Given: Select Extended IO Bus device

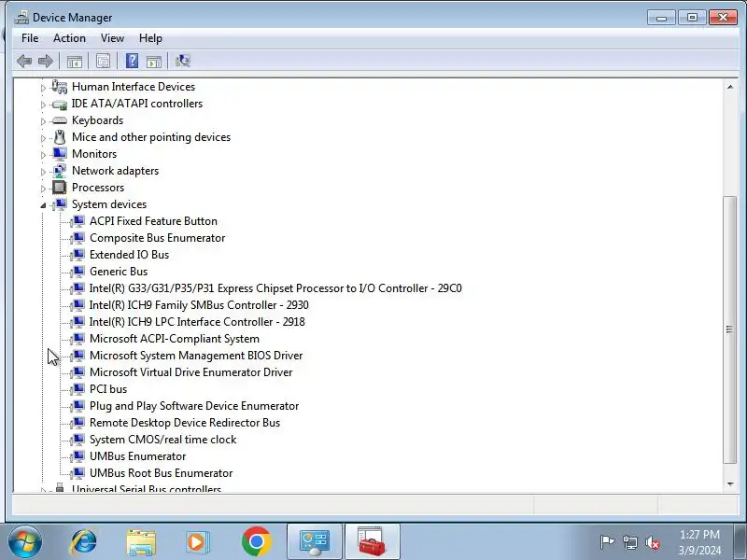Looking at the screenshot, I should point(129,255).
